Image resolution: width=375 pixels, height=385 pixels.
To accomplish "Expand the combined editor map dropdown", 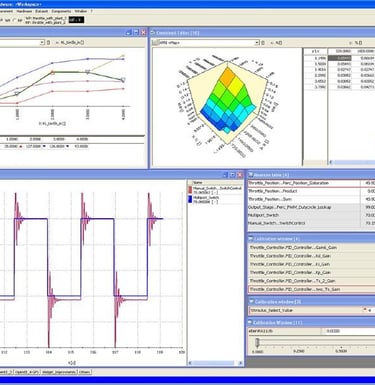I will coord(257,43).
